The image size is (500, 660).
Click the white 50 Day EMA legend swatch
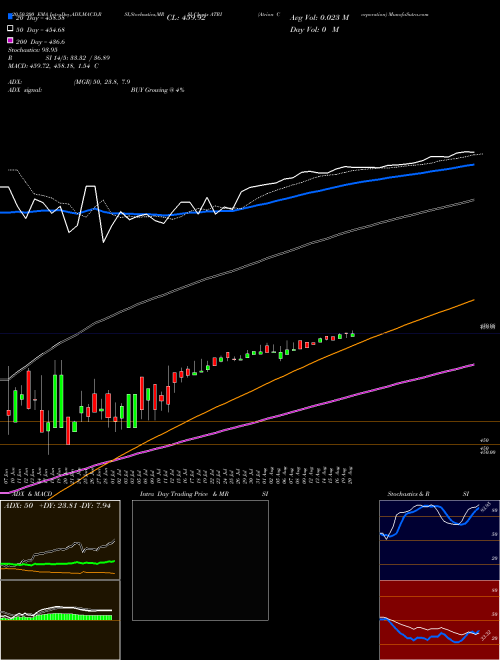[10, 29]
